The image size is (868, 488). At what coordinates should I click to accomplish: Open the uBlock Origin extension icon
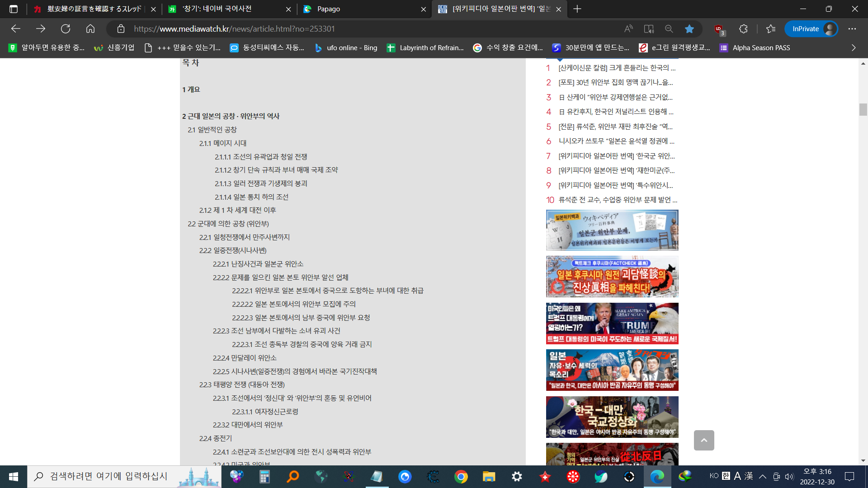pos(719,29)
